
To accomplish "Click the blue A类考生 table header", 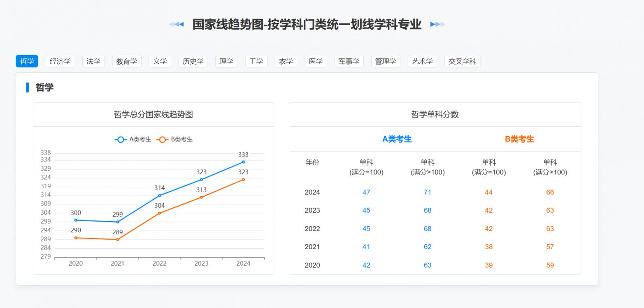I will tap(397, 139).
